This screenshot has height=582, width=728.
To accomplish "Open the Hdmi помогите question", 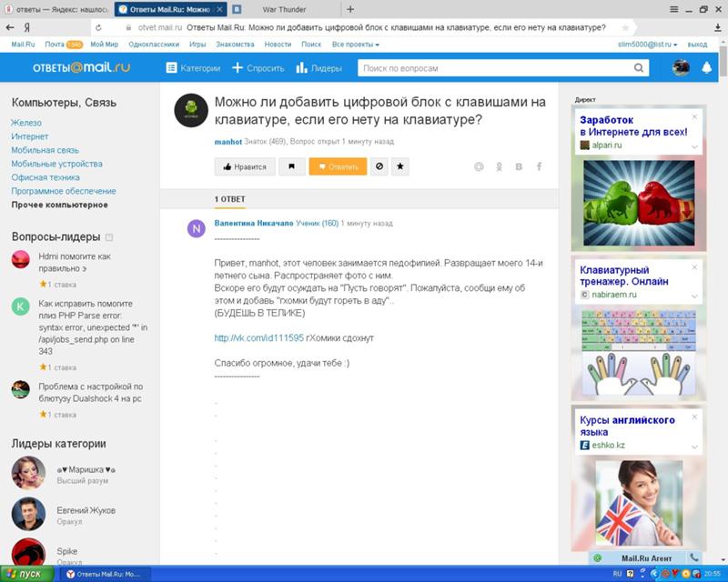I will (75, 262).
